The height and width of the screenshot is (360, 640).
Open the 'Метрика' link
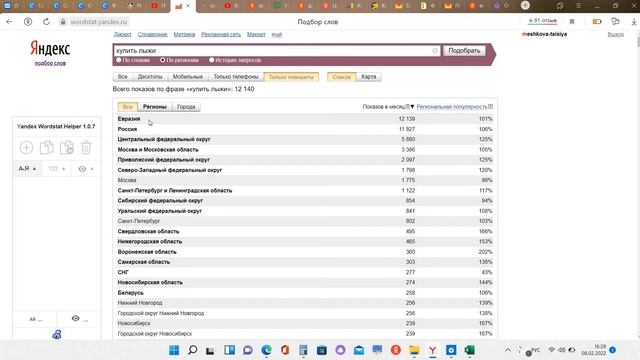point(184,34)
